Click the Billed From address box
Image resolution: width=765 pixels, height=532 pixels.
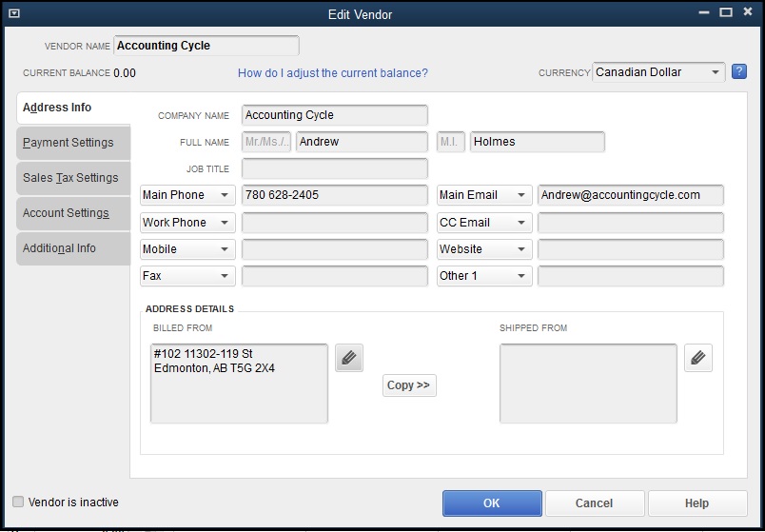click(239, 384)
